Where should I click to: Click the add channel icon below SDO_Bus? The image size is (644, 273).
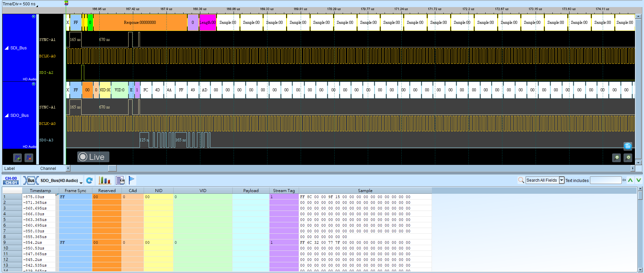tap(17, 157)
